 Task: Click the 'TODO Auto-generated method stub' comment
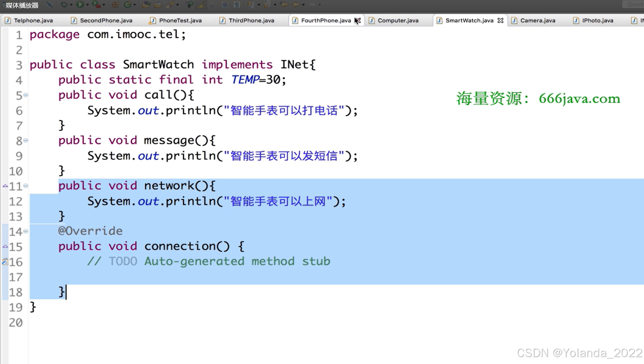click(x=219, y=261)
